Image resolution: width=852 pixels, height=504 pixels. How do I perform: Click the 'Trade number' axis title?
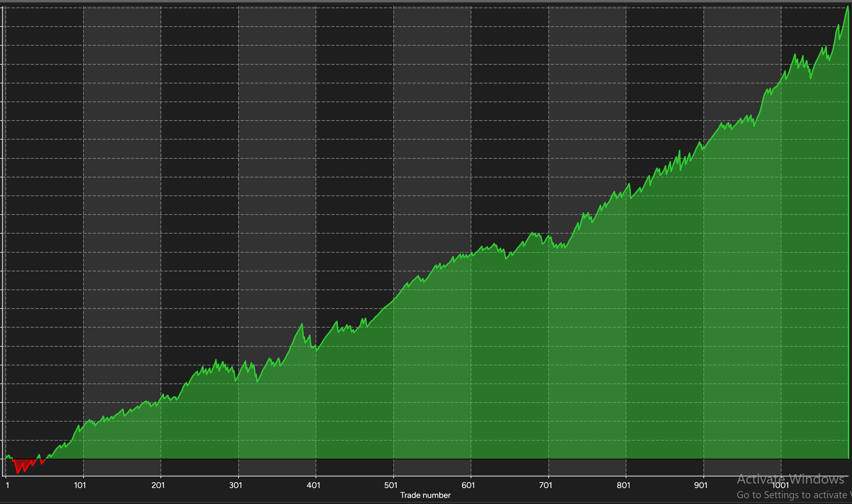click(x=425, y=495)
